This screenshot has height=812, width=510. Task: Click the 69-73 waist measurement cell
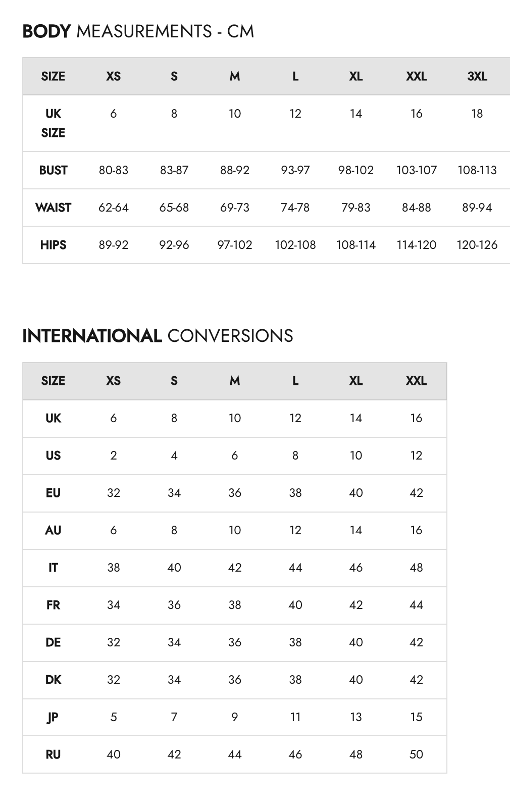235,208
